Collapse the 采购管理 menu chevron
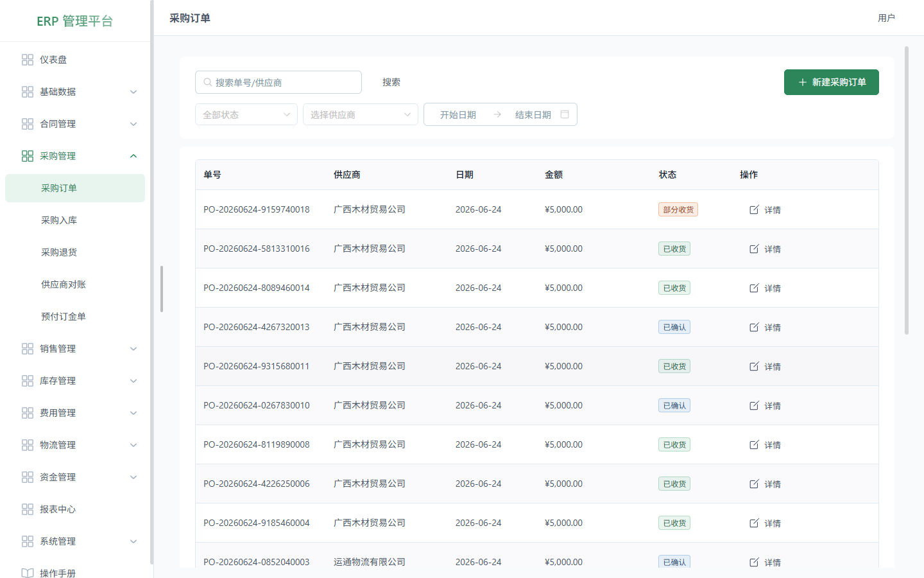This screenshot has width=924, height=578. [133, 156]
